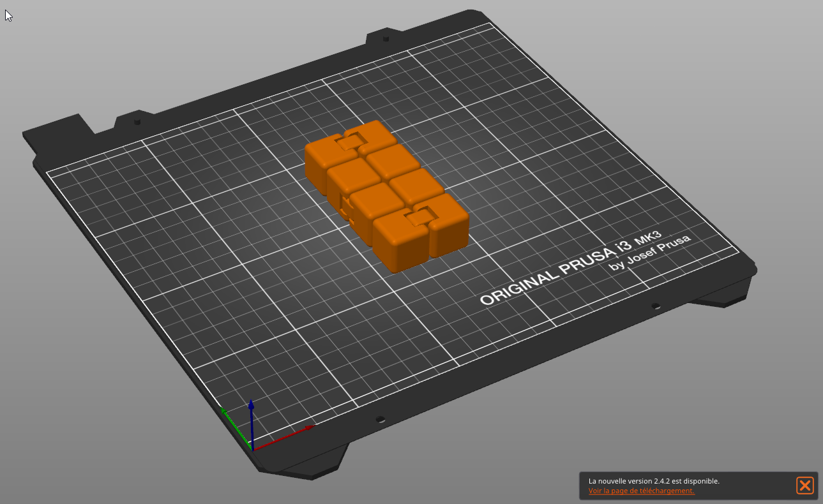Image resolution: width=823 pixels, height=504 pixels.
Task: Click the mouse cursor's current position
Action: coord(8,15)
